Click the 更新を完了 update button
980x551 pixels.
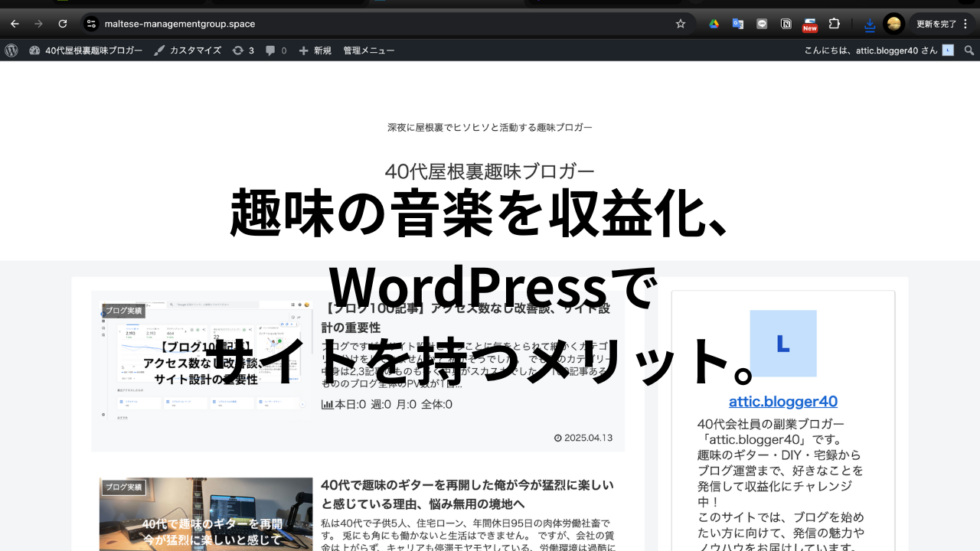942,24
